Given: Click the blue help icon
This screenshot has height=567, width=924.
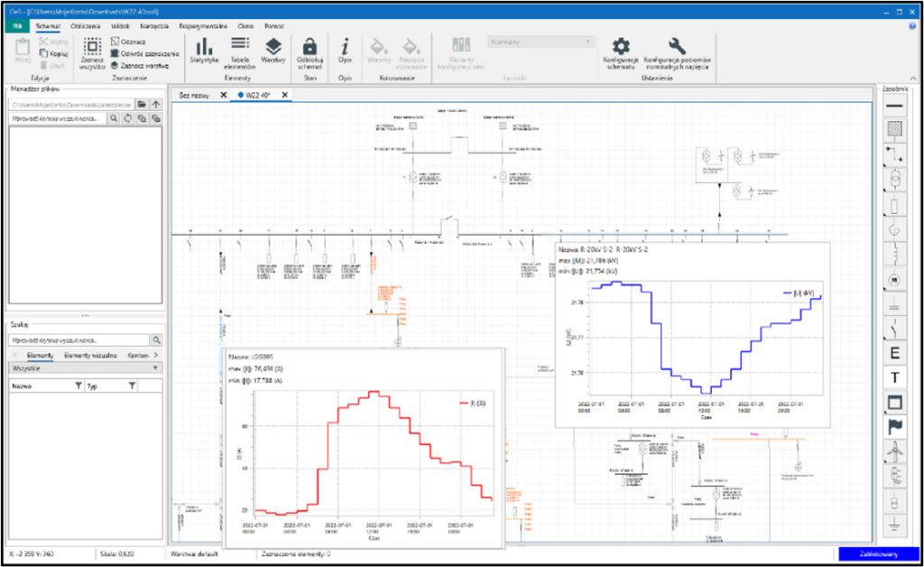Looking at the screenshot, I should (912, 26).
